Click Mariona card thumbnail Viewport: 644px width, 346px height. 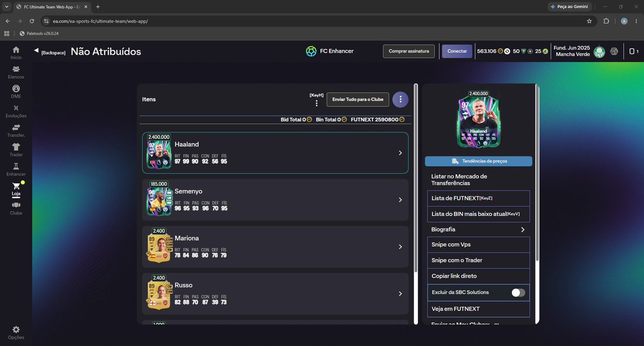[159, 246]
